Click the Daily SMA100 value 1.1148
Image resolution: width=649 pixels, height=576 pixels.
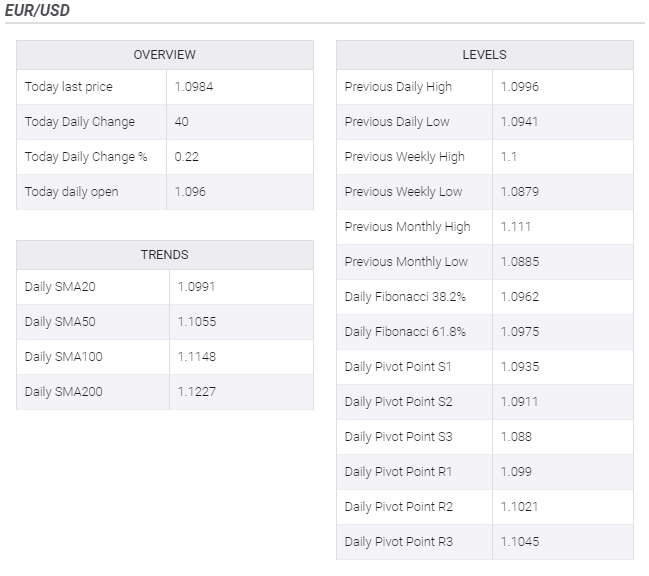(x=196, y=357)
